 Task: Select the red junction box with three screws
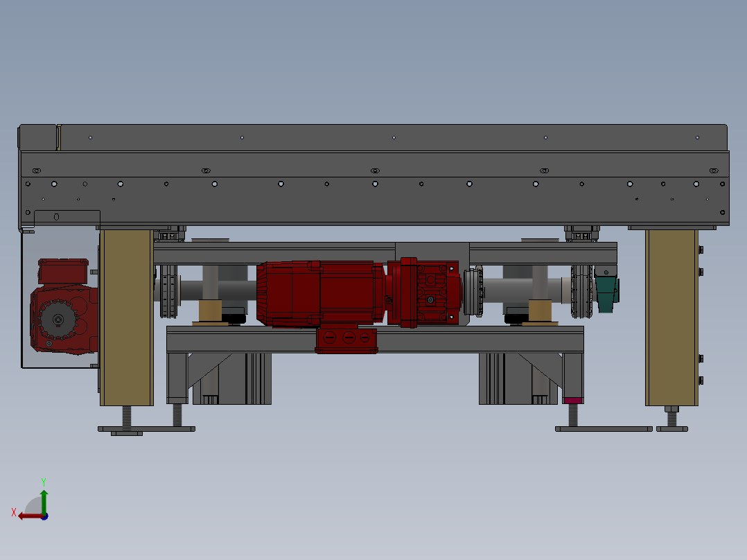click(346, 340)
